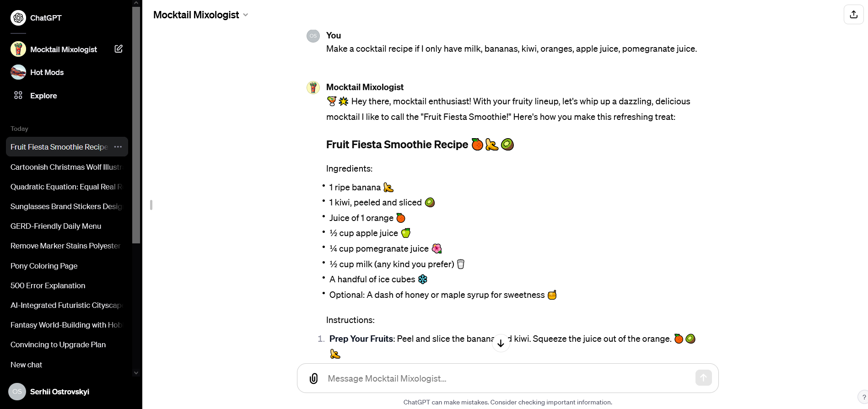Click the new chat pencil icon

coord(119,49)
